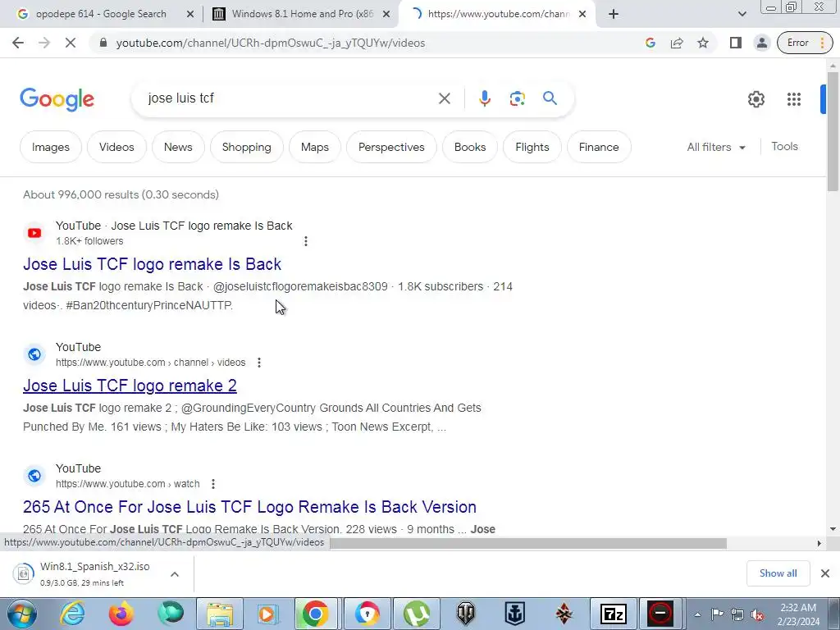Expand the All filters dropdown
840x630 pixels.
click(716, 147)
